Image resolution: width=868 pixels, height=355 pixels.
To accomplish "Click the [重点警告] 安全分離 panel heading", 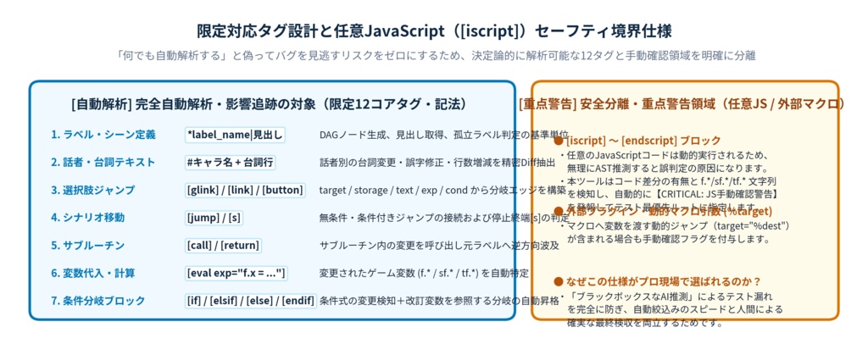I will click(x=682, y=104).
